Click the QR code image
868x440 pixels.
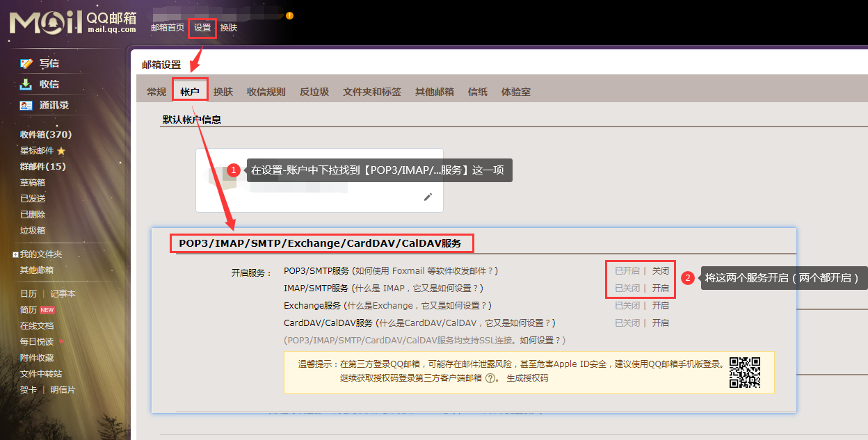(x=744, y=372)
